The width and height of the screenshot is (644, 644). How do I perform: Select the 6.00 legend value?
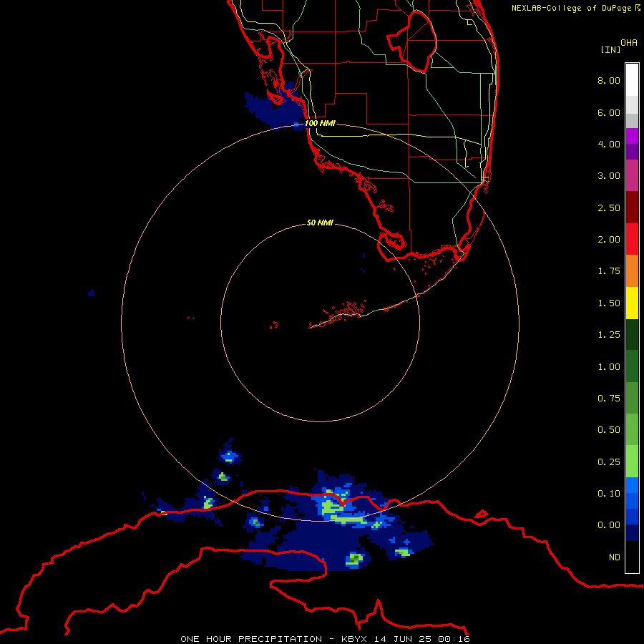609,112
